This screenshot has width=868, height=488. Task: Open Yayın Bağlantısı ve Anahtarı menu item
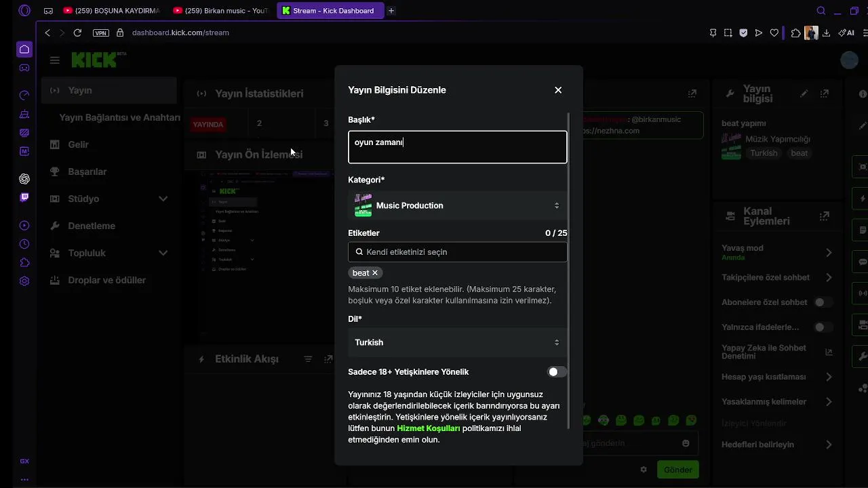pyautogui.click(x=119, y=117)
